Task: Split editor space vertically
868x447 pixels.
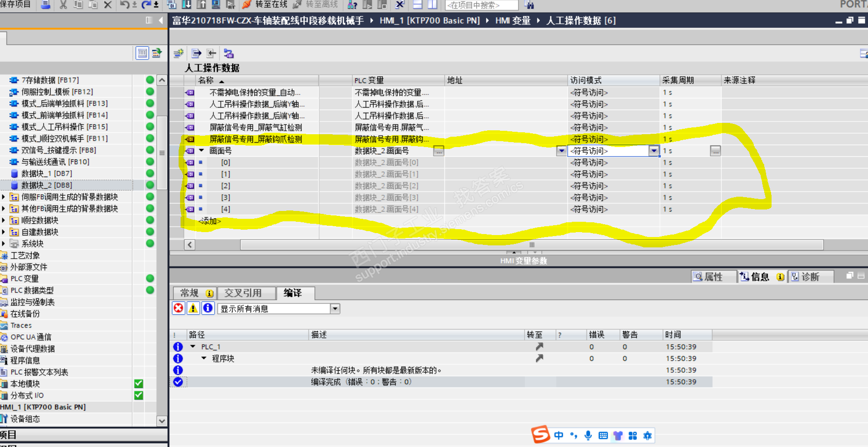Action: click(433, 5)
